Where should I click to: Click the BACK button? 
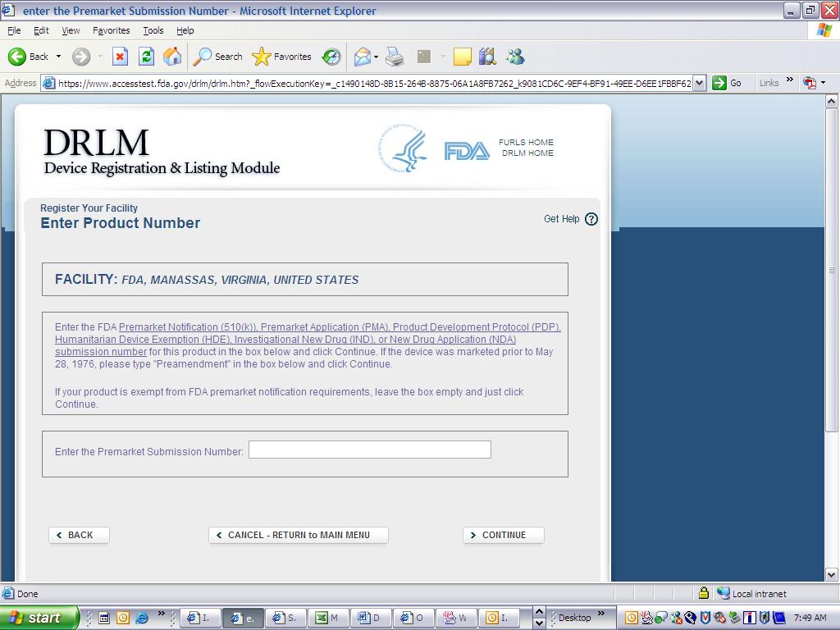(80, 535)
